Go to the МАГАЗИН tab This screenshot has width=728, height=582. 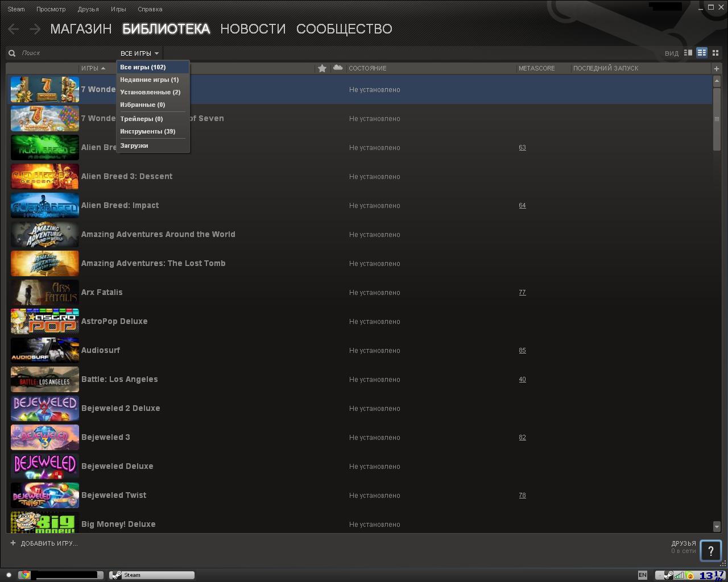coord(81,29)
